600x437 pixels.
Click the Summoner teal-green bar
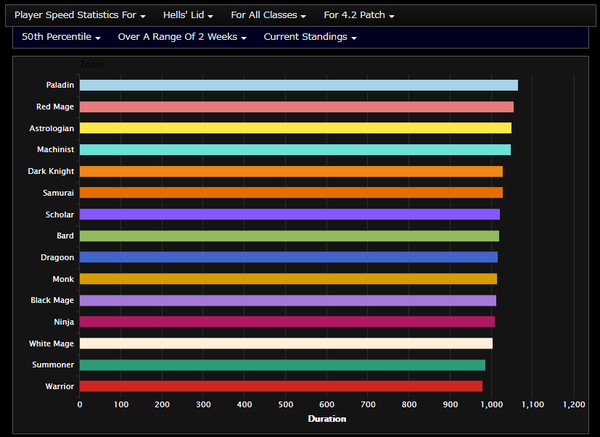point(282,365)
